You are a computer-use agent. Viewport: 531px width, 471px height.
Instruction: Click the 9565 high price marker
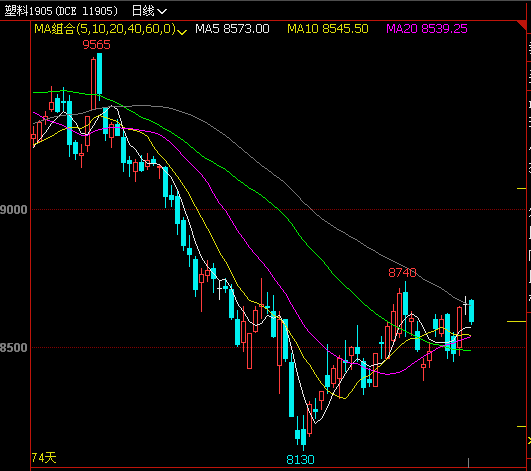[x=97, y=45]
